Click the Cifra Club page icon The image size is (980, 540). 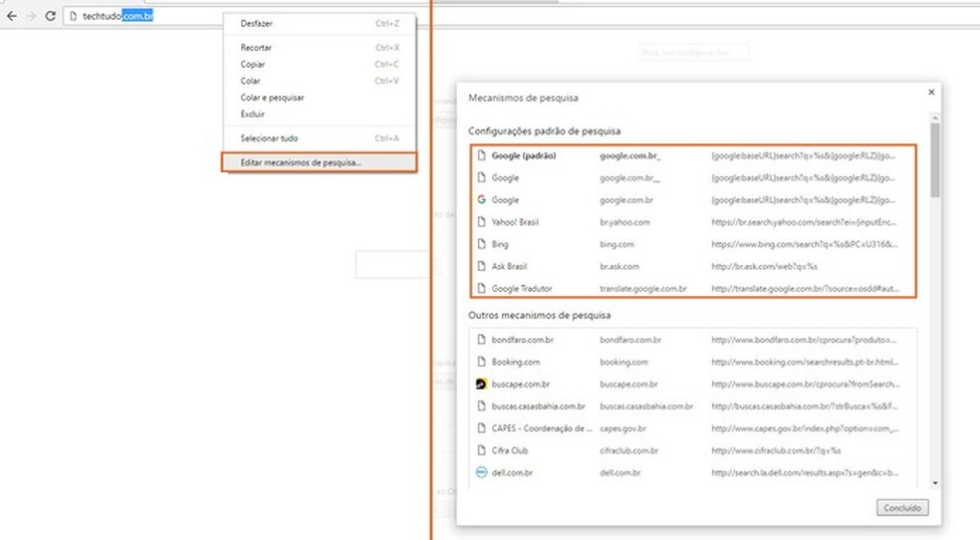coord(481,450)
